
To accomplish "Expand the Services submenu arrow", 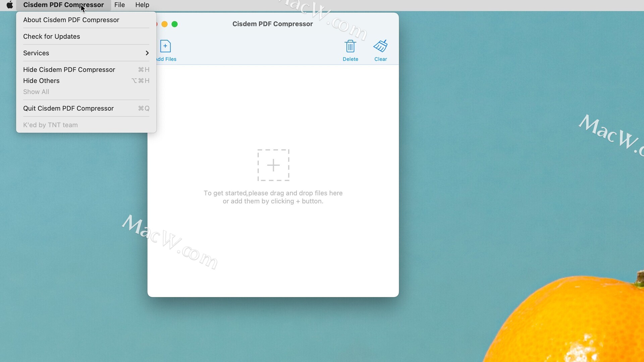I will point(147,53).
